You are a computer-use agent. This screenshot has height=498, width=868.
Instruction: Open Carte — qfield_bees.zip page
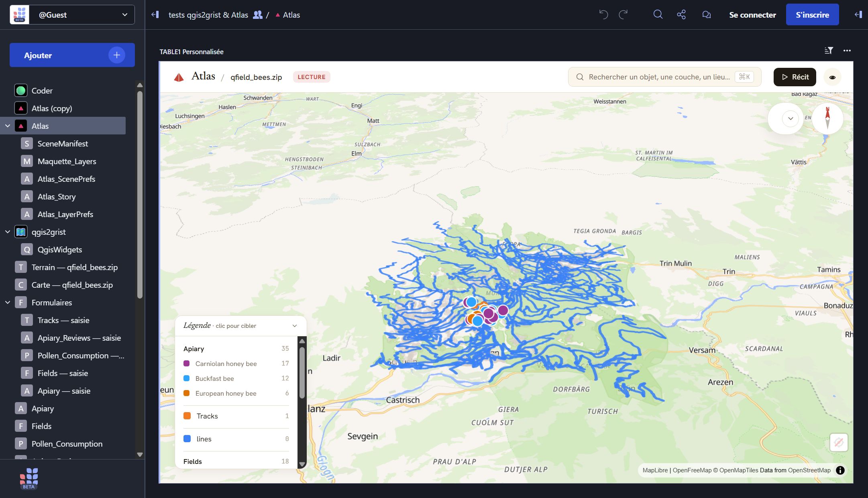(x=72, y=285)
